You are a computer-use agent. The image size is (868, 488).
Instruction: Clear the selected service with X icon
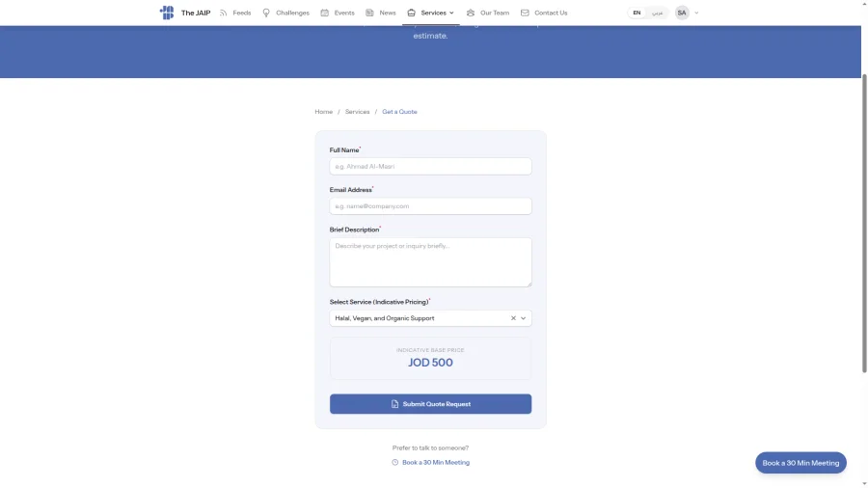(x=513, y=318)
